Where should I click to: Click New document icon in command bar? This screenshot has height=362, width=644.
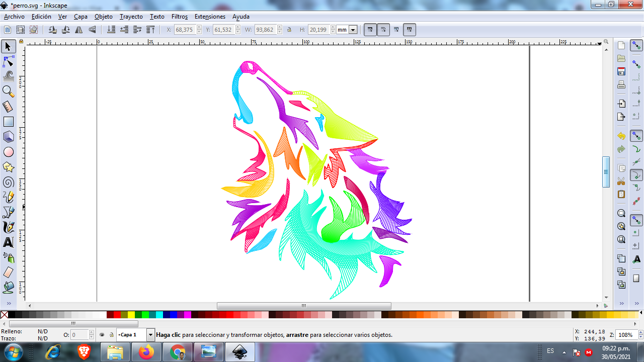point(621,46)
